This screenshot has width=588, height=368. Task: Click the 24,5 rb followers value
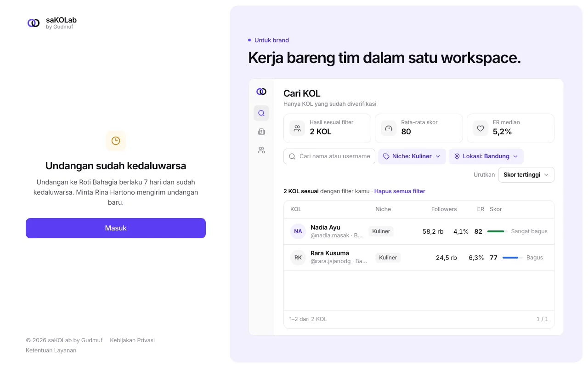click(x=447, y=258)
